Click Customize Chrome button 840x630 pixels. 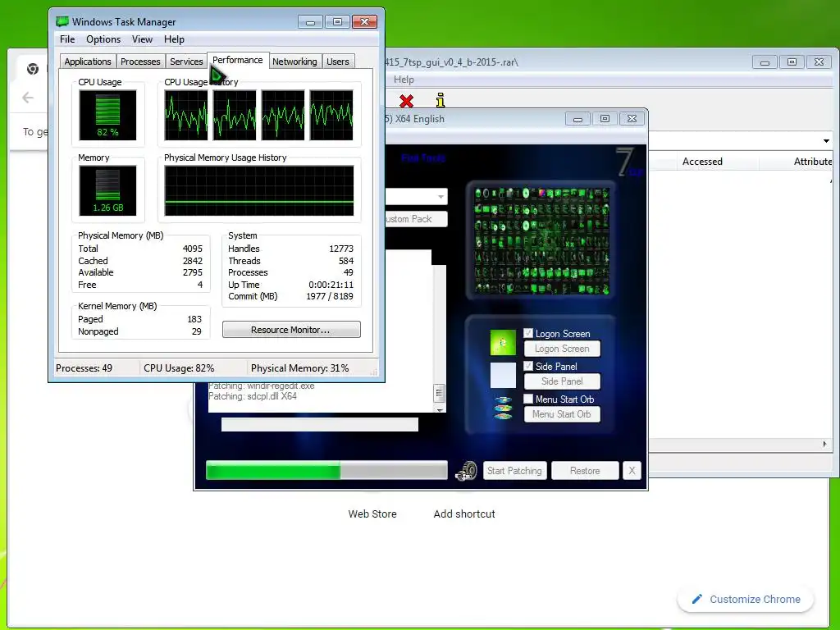[x=746, y=599]
